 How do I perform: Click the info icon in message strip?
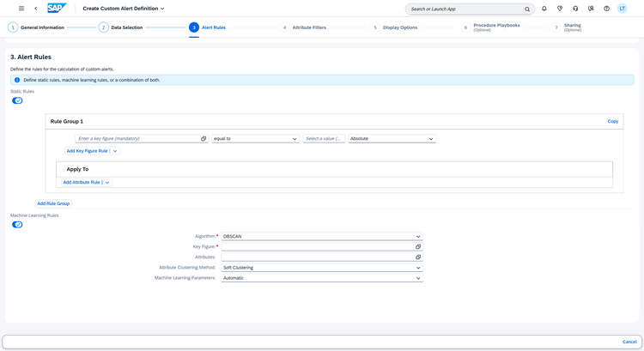(17, 80)
